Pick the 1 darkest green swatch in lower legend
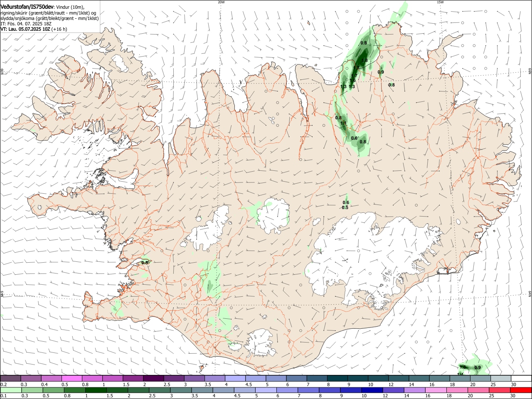 pos(95,390)
